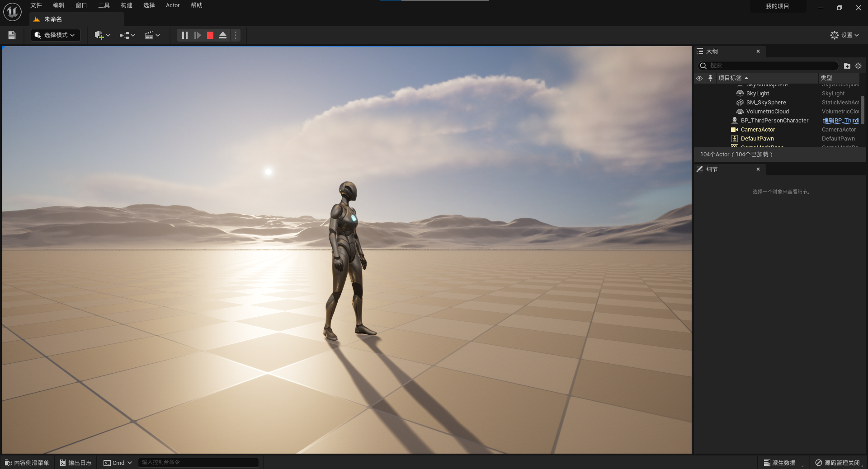This screenshot has height=469, width=868.
Task: Click the CameraActor camera icon
Action: click(735, 130)
